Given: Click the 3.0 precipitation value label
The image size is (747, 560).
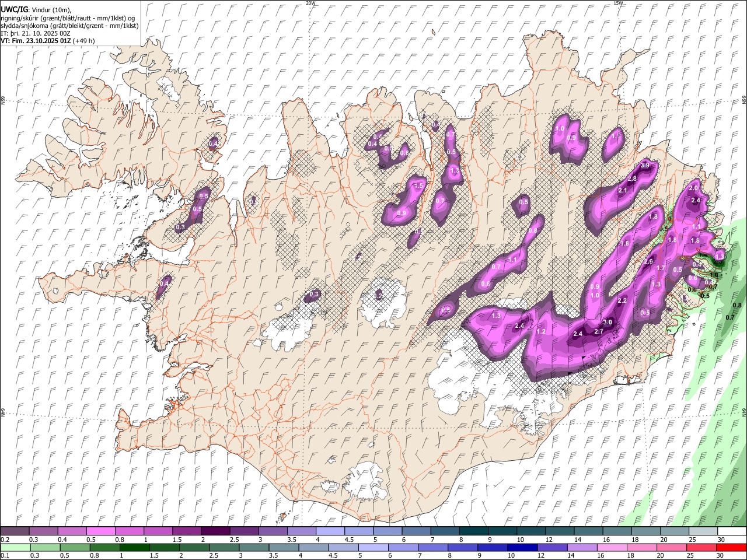Looking at the screenshot, I should pyautogui.click(x=607, y=322).
